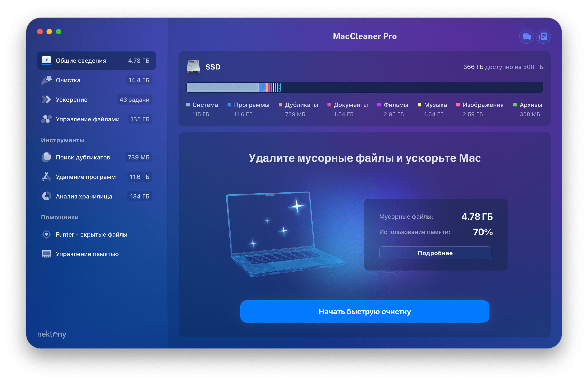Screen dimensions: 588x383
Task: Open the chat support icon
Action: (x=526, y=36)
